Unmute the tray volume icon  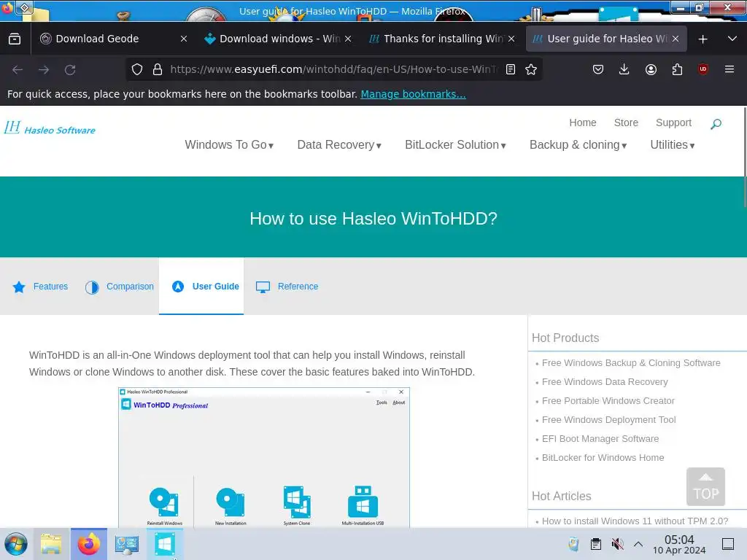617,544
